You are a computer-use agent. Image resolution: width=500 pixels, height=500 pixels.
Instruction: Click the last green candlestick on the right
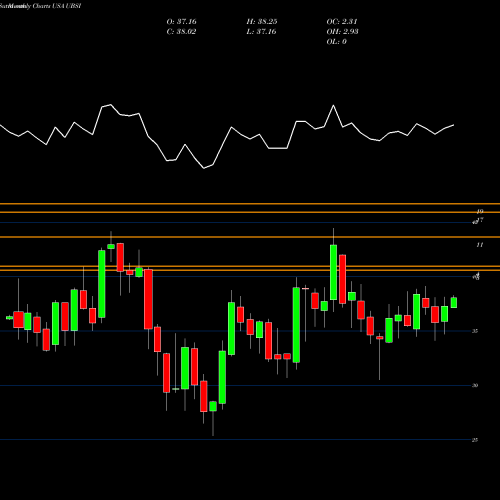pyautogui.click(x=454, y=302)
